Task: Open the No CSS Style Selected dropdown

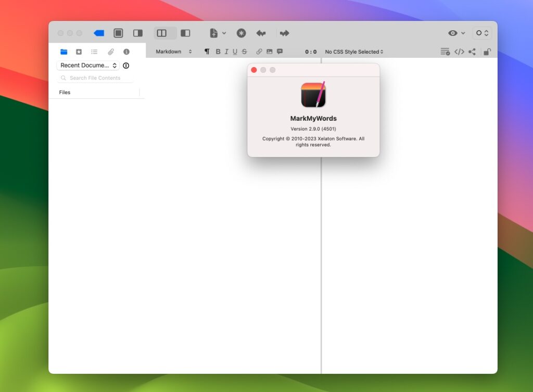Action: click(x=353, y=52)
